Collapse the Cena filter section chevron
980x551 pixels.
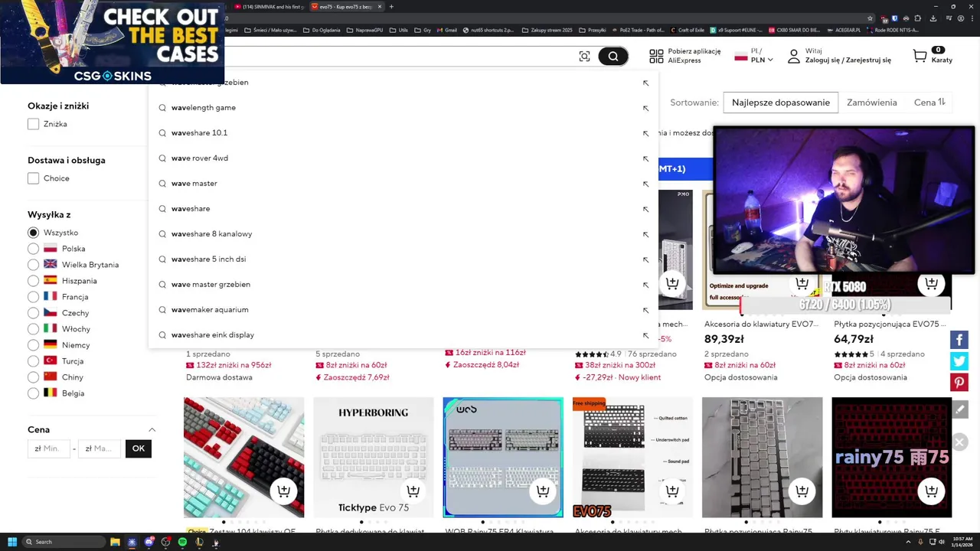(152, 430)
